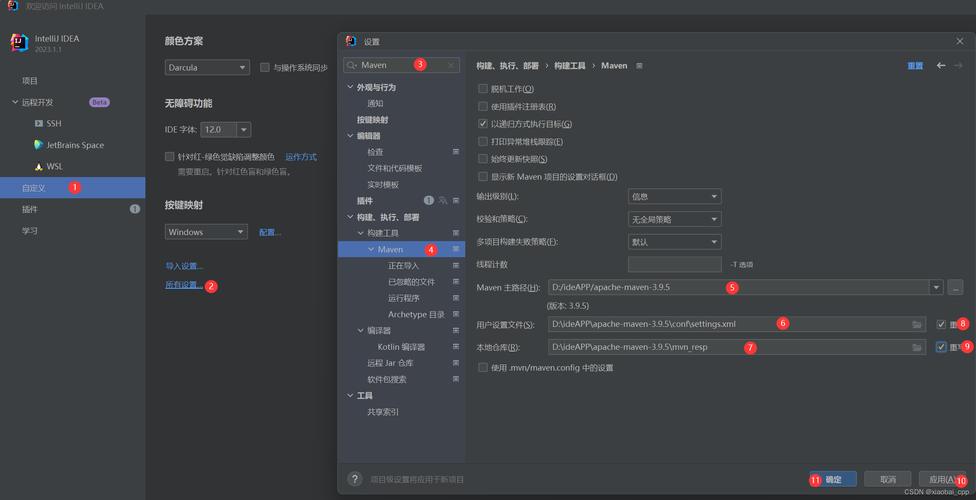
Task: Go forward using the right arrow in settings header
Action: [x=959, y=65]
